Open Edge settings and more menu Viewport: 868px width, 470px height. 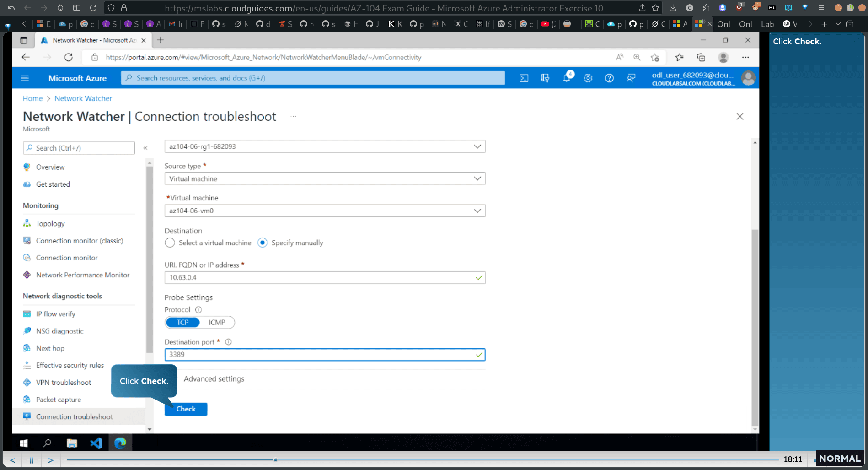(x=745, y=57)
